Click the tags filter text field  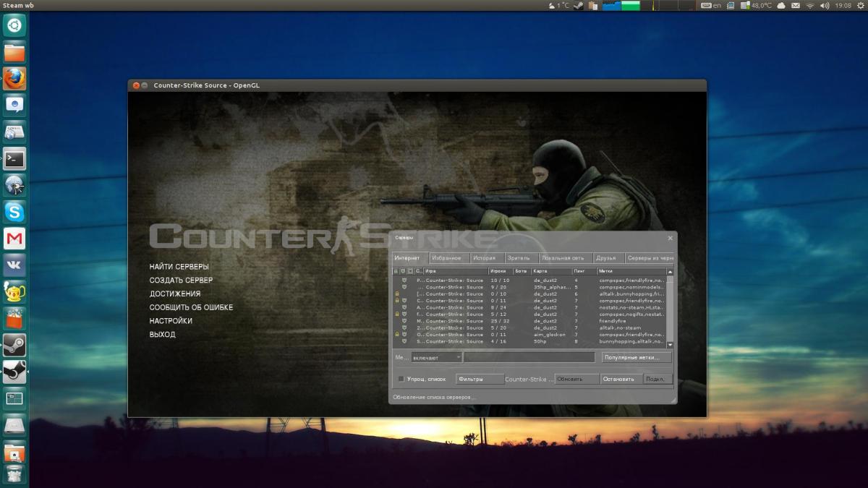pos(529,357)
